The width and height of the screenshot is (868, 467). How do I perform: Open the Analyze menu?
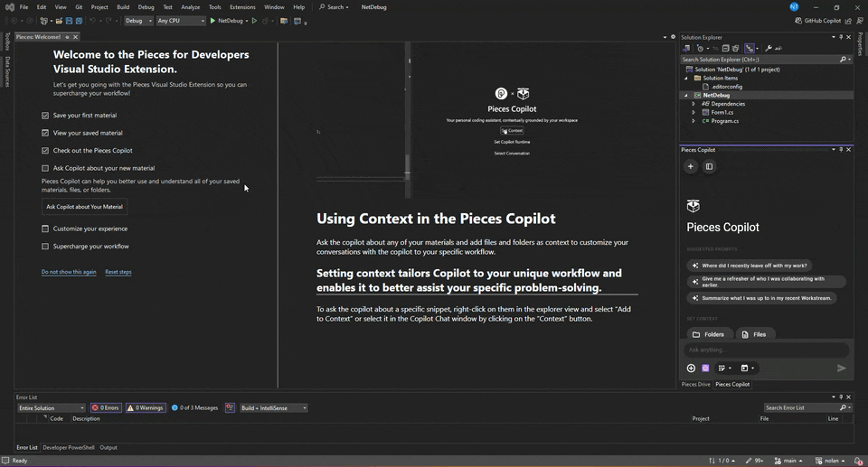[191, 7]
